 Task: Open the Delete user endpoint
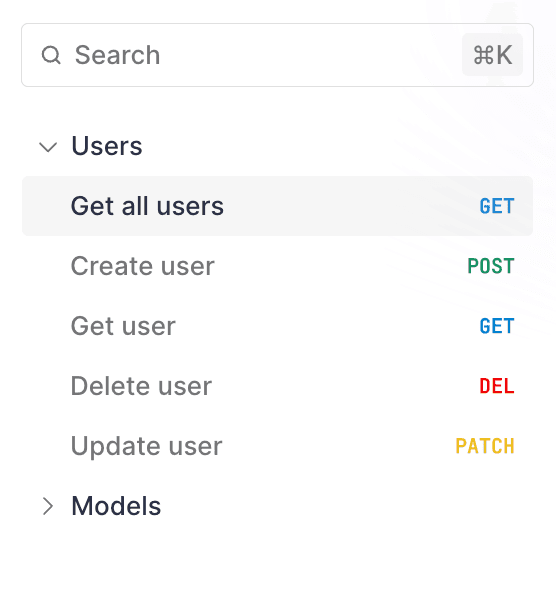pyautogui.click(x=141, y=386)
